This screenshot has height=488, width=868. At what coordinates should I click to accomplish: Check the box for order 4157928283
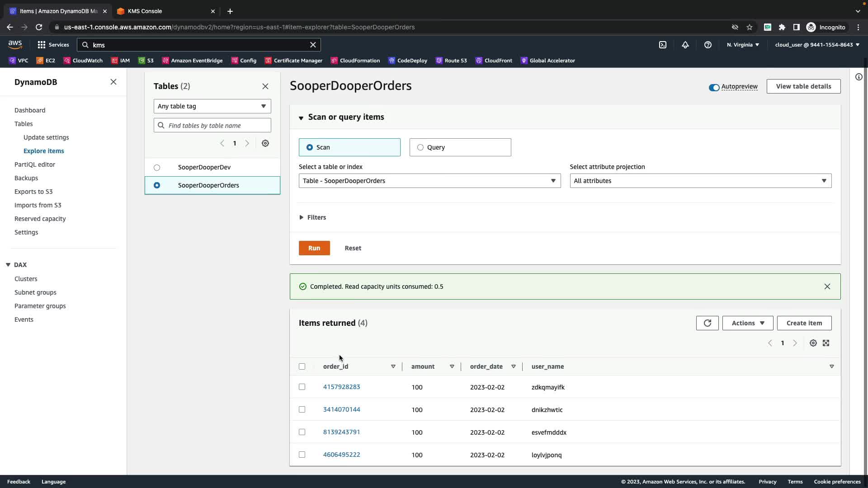302,387
